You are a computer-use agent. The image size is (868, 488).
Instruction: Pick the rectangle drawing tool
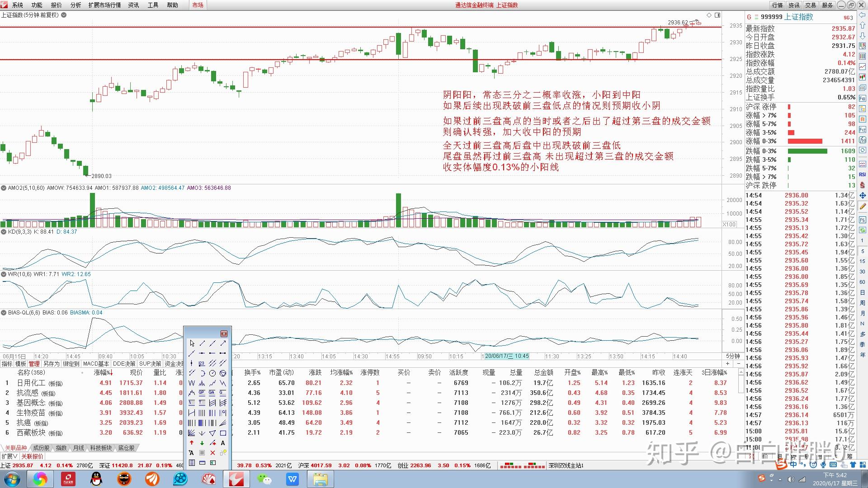pyautogui.click(x=223, y=433)
